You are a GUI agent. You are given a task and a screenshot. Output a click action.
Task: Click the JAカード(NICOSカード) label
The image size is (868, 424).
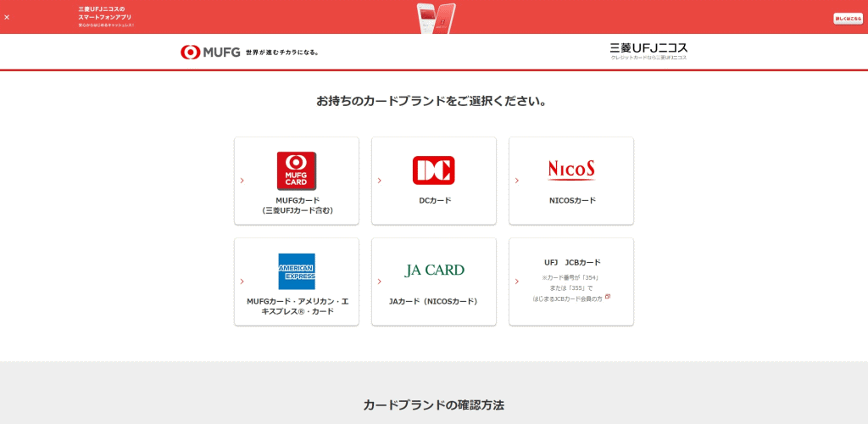point(433,302)
